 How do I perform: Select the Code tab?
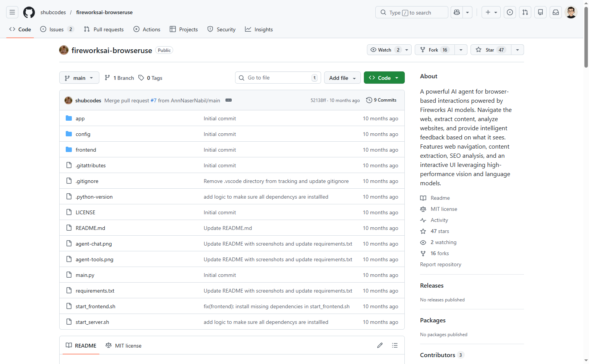coord(20,29)
